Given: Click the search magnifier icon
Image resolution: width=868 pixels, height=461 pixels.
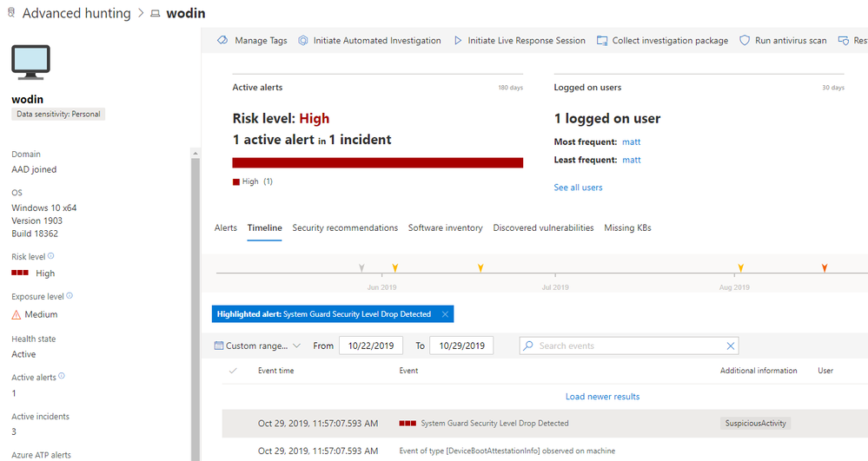Looking at the screenshot, I should click(x=528, y=346).
